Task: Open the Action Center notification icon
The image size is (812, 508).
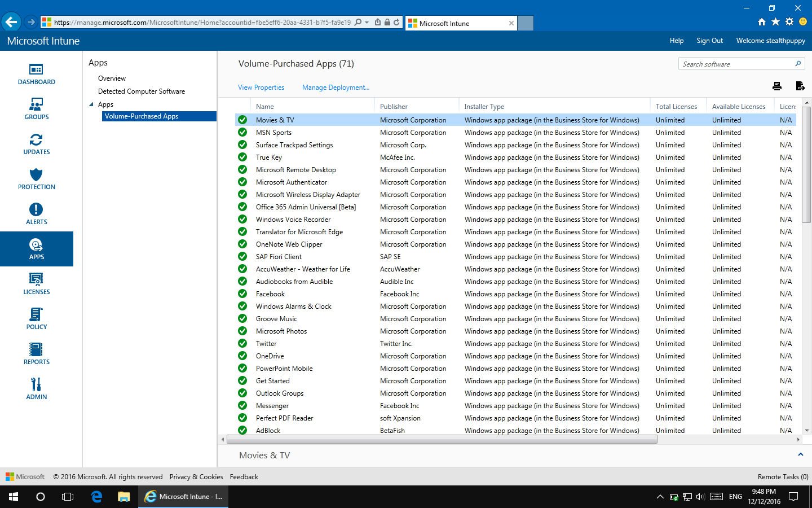Action: pyautogui.click(x=793, y=497)
